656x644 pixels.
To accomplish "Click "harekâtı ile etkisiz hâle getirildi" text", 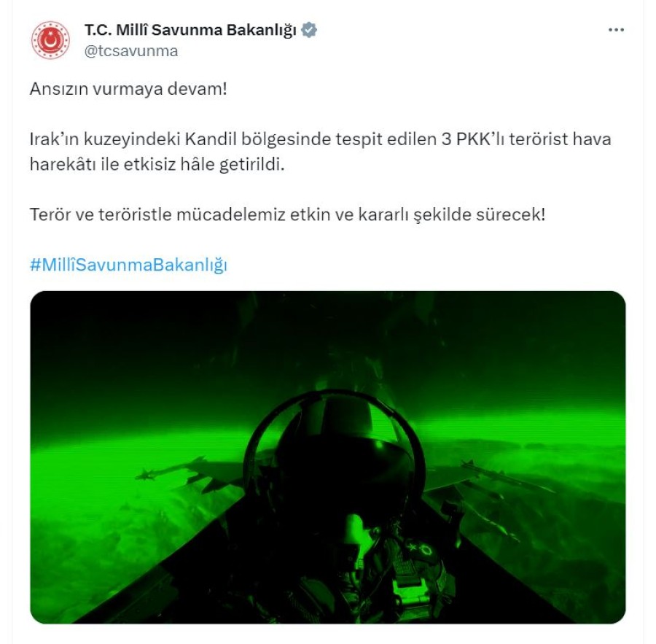I will (x=157, y=164).
